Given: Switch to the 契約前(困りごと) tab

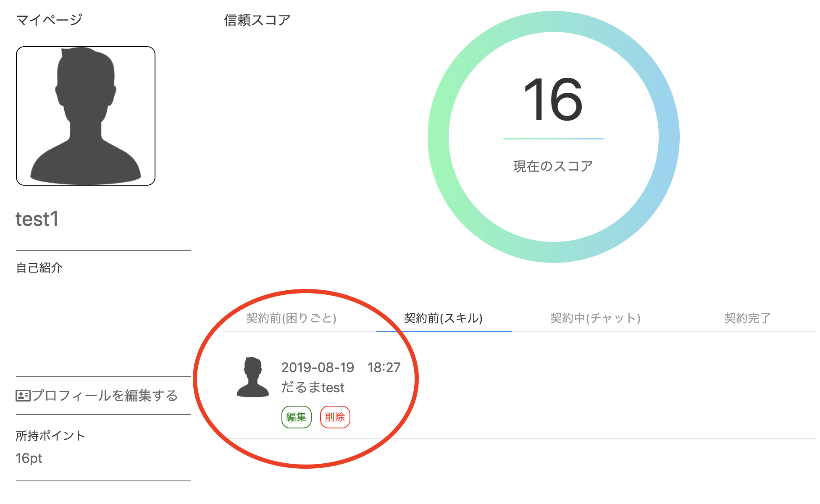Looking at the screenshot, I should (x=291, y=318).
